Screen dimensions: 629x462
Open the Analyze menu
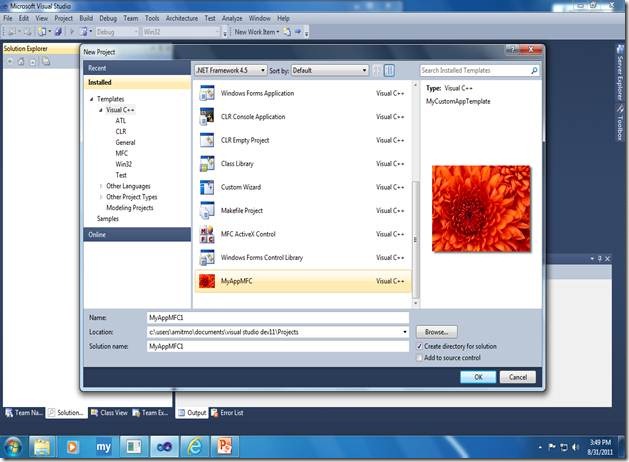(232, 18)
